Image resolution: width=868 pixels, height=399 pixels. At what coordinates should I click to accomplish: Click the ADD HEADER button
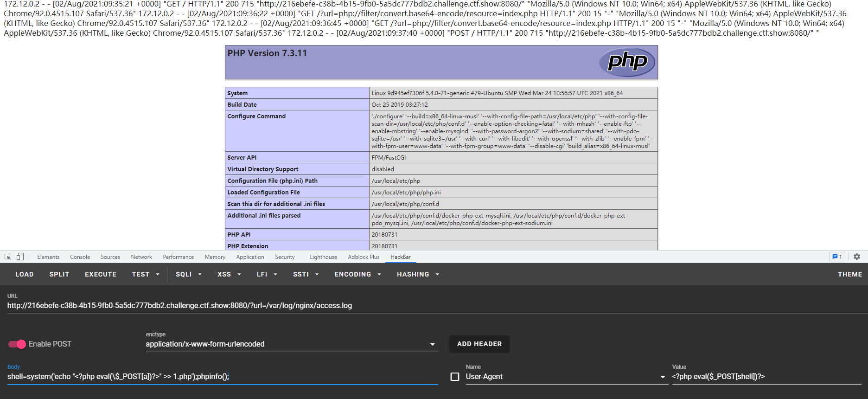[x=479, y=344]
